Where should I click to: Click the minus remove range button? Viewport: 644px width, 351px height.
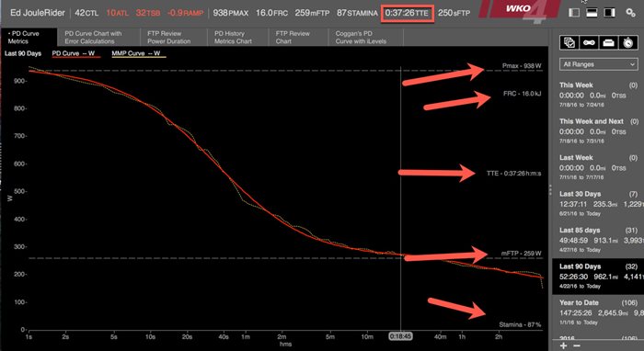coord(577,345)
